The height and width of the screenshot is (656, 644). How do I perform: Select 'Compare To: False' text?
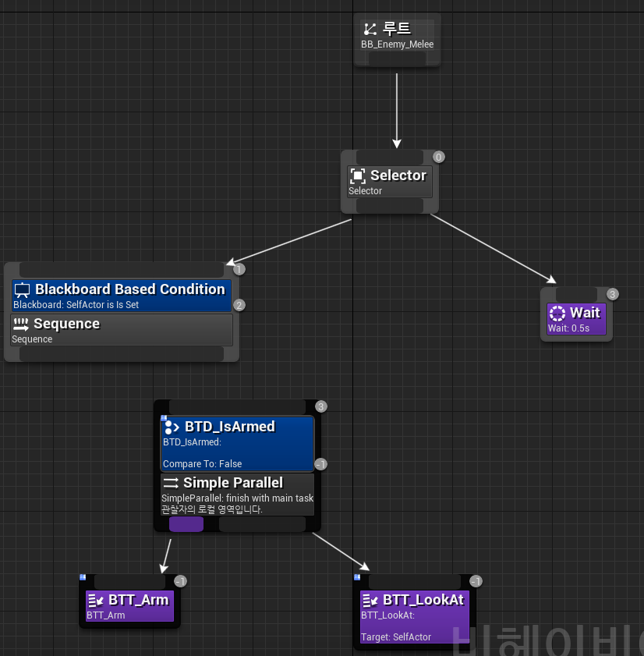coord(203,464)
